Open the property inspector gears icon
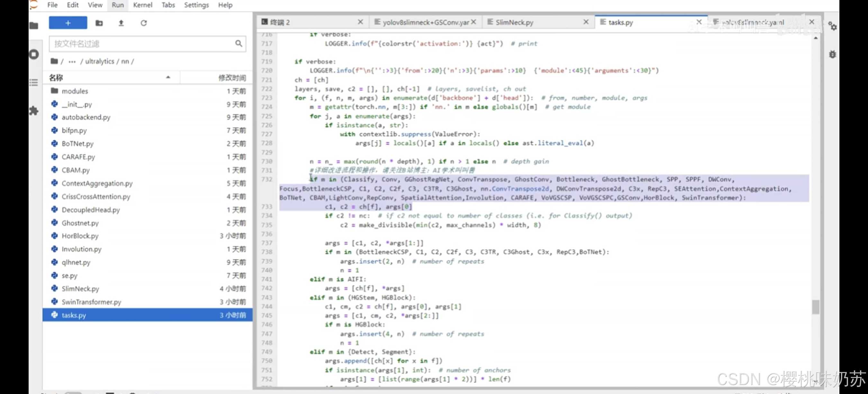The width and height of the screenshot is (868, 394). 832,26
